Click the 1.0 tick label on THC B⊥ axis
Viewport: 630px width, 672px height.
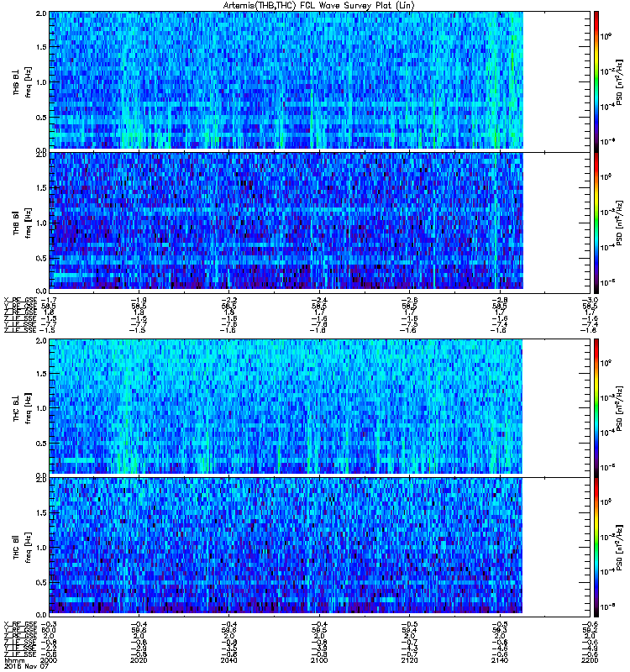(x=41, y=408)
